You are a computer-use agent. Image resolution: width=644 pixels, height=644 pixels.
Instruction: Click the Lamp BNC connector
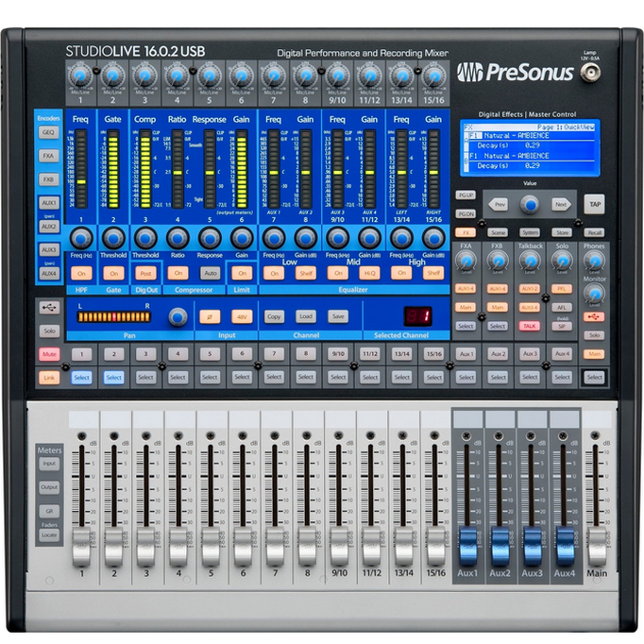point(590,73)
